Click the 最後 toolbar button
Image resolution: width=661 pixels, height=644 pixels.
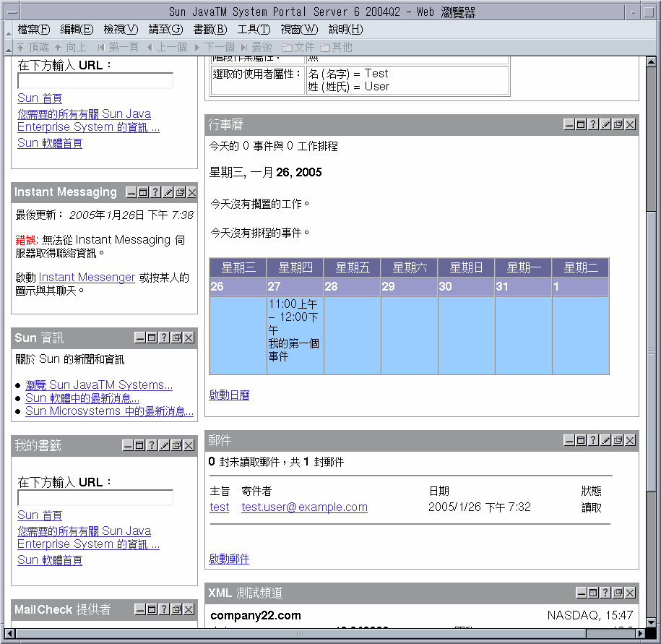(256, 47)
